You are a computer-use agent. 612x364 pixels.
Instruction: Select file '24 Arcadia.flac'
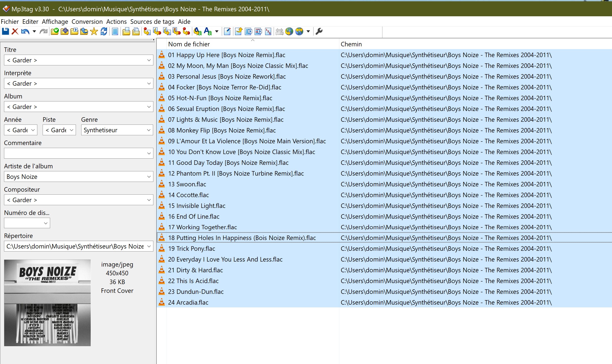point(188,302)
